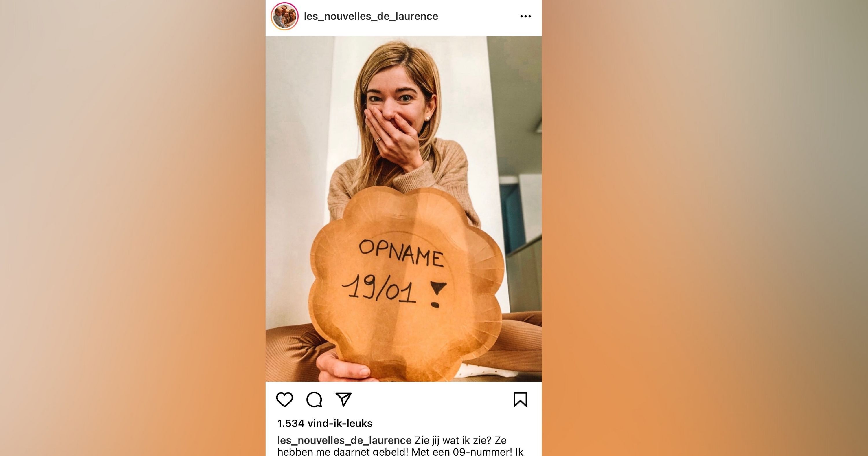This screenshot has width=868, height=456.
Task: Like the post with the heart icon
Action: (x=284, y=400)
